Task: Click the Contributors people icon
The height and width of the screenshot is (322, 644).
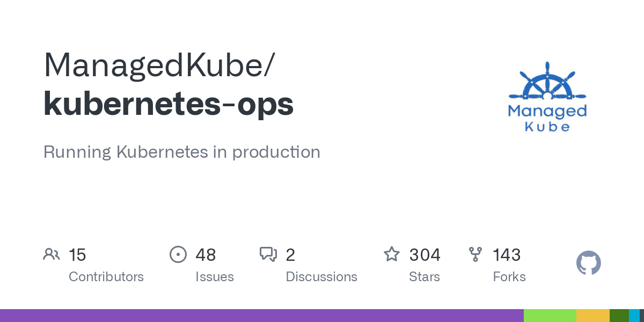Action: pos(52,254)
